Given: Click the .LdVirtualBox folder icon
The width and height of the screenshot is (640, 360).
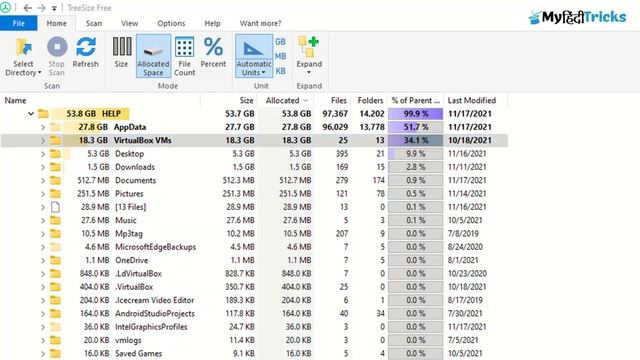Looking at the screenshot, I should click(56, 274).
